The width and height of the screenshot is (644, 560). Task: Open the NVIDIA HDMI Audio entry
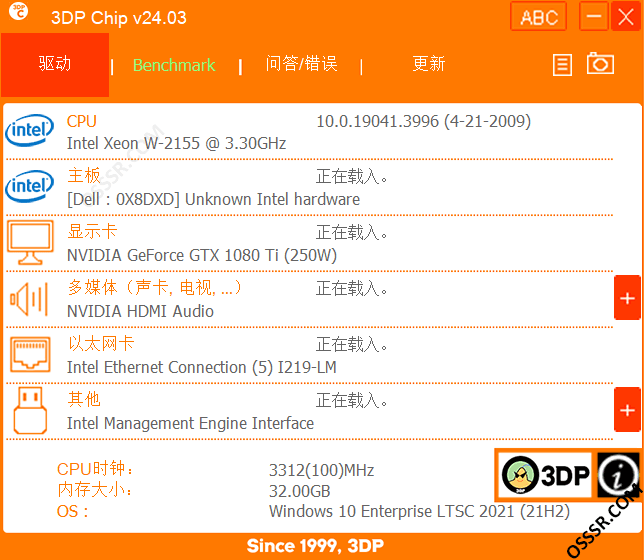(x=140, y=311)
